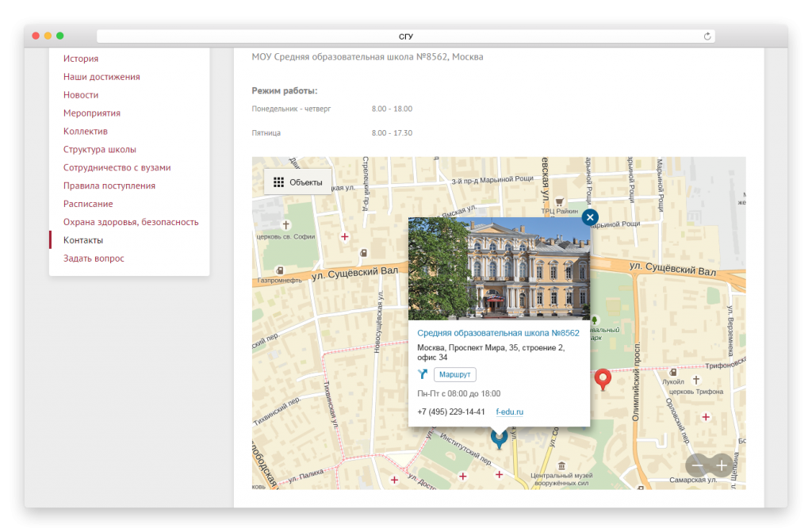The width and height of the screenshot is (812, 532).
Task: Click the school building photo in popup
Action: (499, 268)
